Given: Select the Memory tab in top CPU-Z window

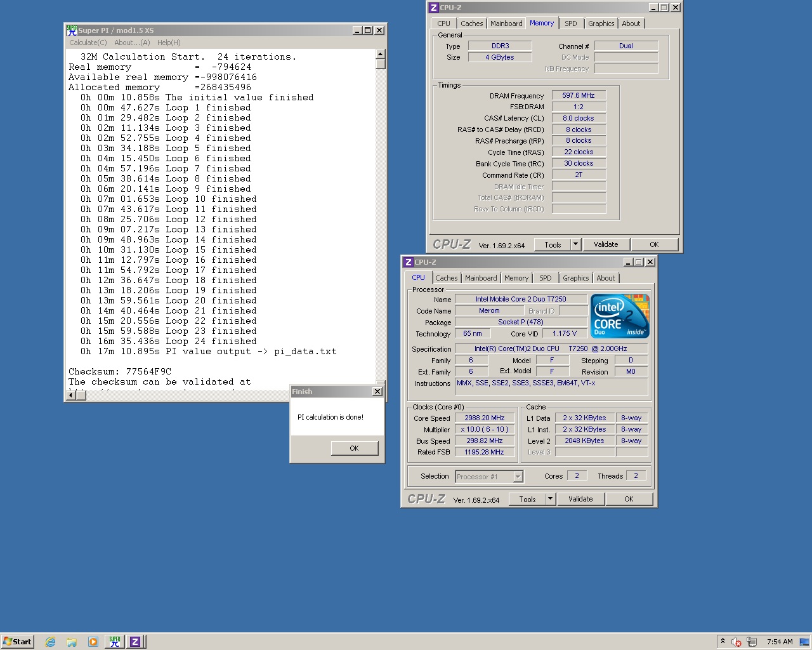Looking at the screenshot, I should (542, 23).
